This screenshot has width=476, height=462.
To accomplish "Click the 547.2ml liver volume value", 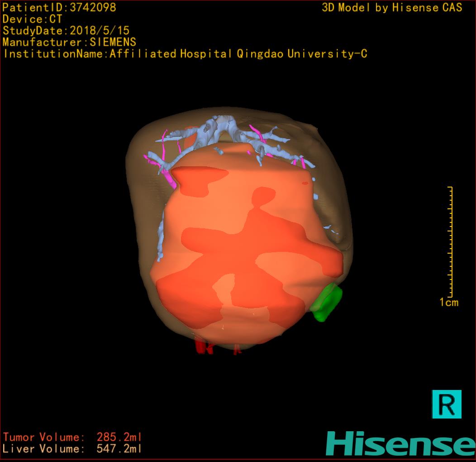I will click(119, 449).
